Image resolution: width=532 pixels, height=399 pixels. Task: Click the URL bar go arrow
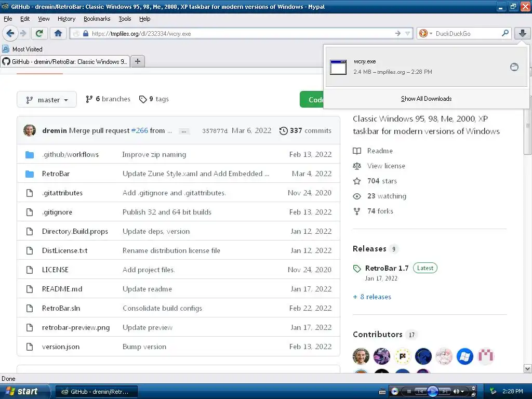pyautogui.click(x=397, y=33)
